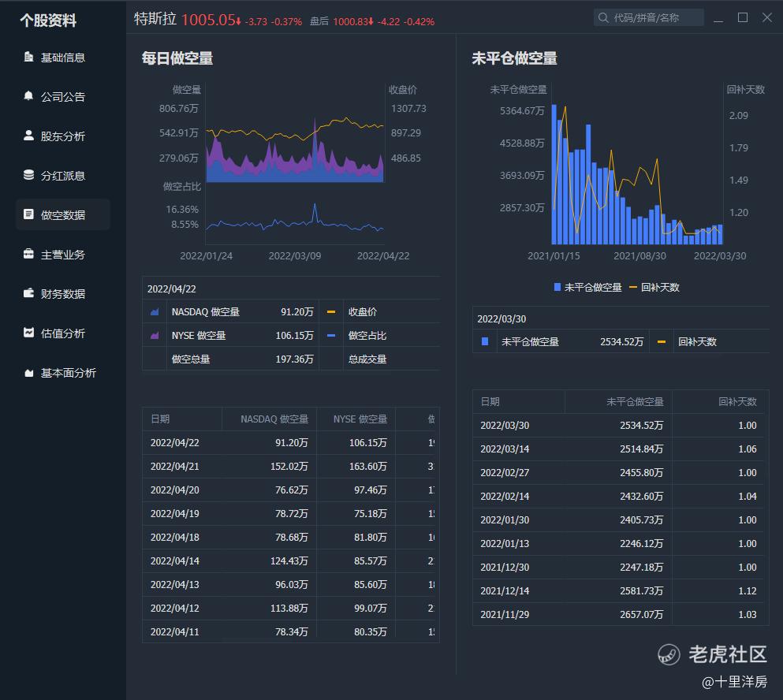
Task: Click the blue 未平仓做空量 swatch under the chart
Action: coord(557,287)
